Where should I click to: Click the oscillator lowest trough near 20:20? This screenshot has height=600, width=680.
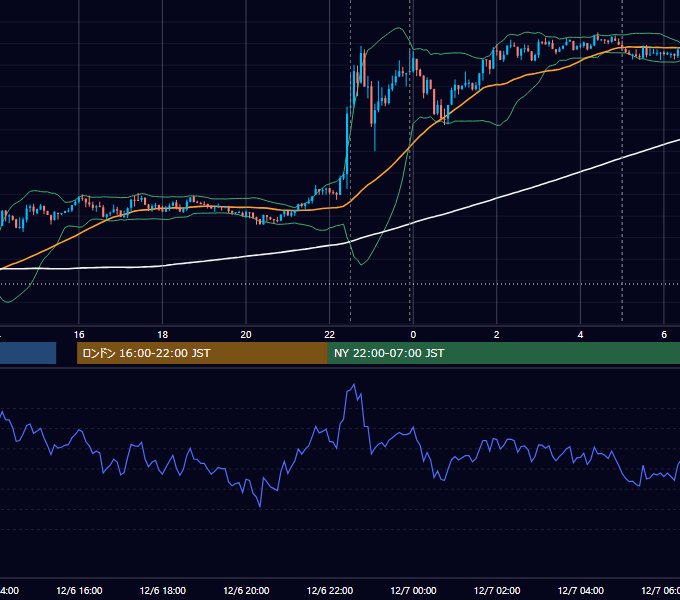pyautogui.click(x=260, y=505)
